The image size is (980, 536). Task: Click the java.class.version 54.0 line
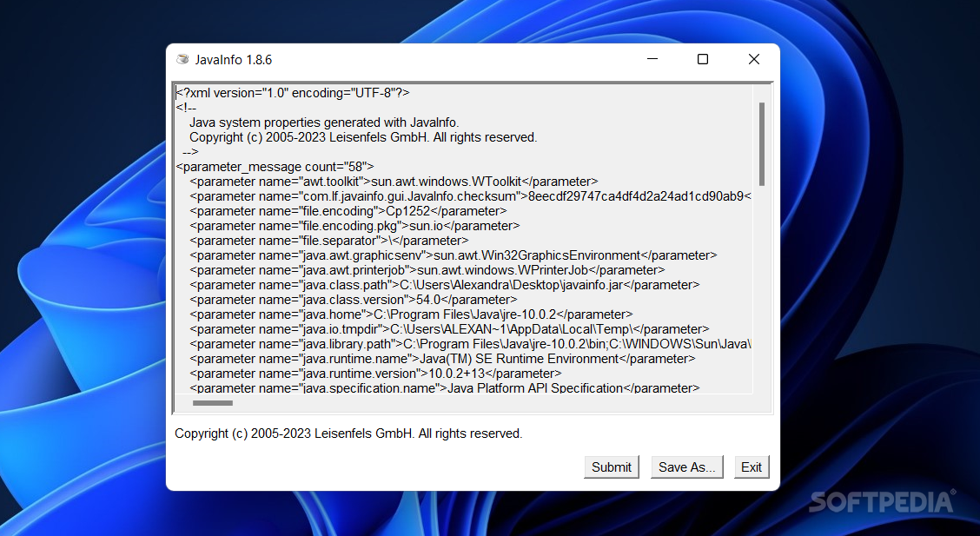[353, 300]
